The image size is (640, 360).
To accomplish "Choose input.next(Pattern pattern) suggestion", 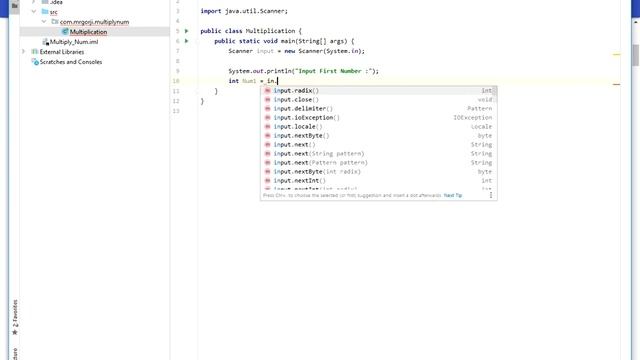I will click(378, 162).
